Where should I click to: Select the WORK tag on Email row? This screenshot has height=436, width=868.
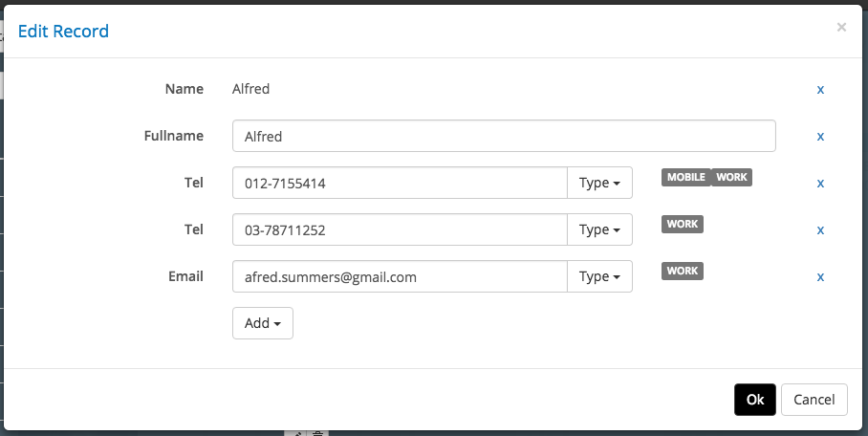click(683, 271)
